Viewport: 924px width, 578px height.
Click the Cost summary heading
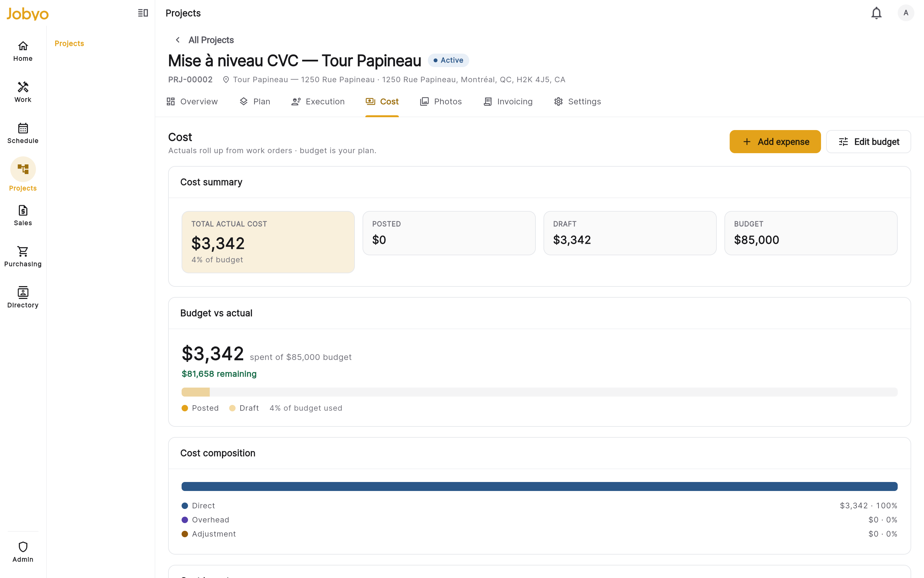(x=211, y=182)
